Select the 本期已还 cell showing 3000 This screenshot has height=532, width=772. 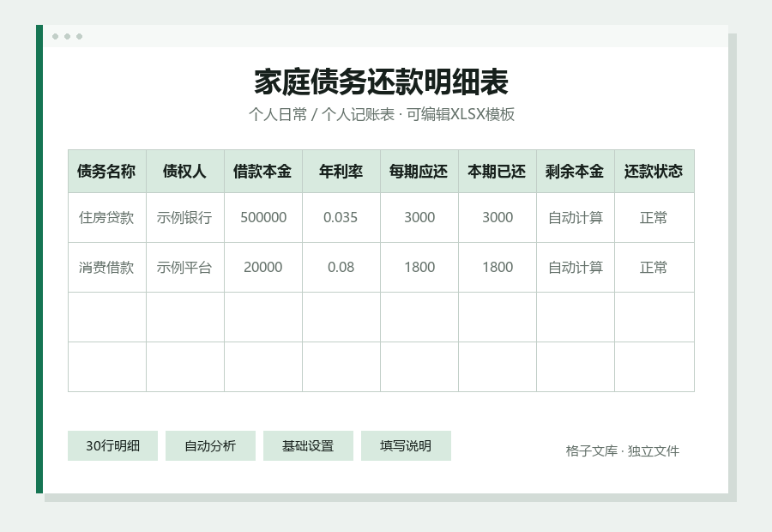click(x=498, y=217)
